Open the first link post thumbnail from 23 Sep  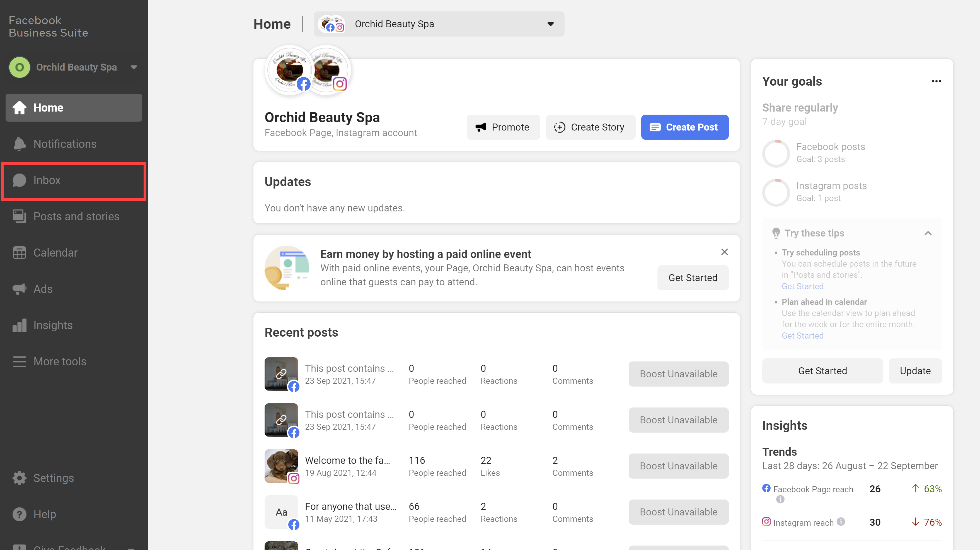point(281,374)
